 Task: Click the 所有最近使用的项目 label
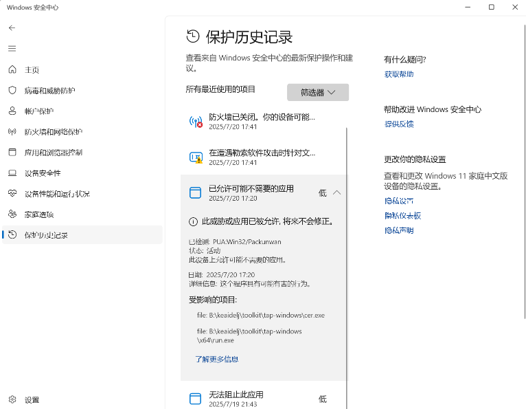click(x=220, y=89)
